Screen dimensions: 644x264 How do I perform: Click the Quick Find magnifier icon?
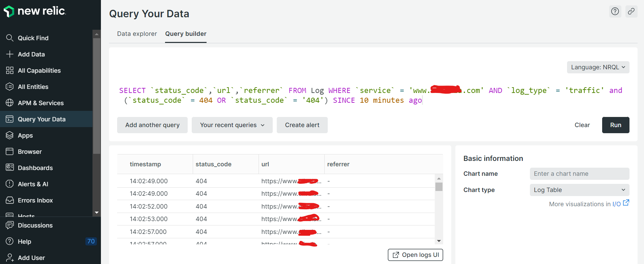point(10,38)
